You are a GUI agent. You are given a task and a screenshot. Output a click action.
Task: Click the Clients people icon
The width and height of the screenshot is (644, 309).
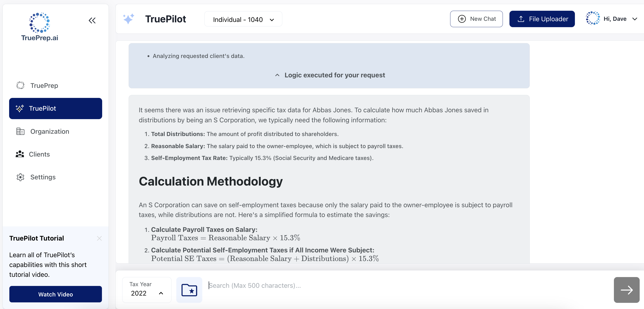click(x=20, y=154)
